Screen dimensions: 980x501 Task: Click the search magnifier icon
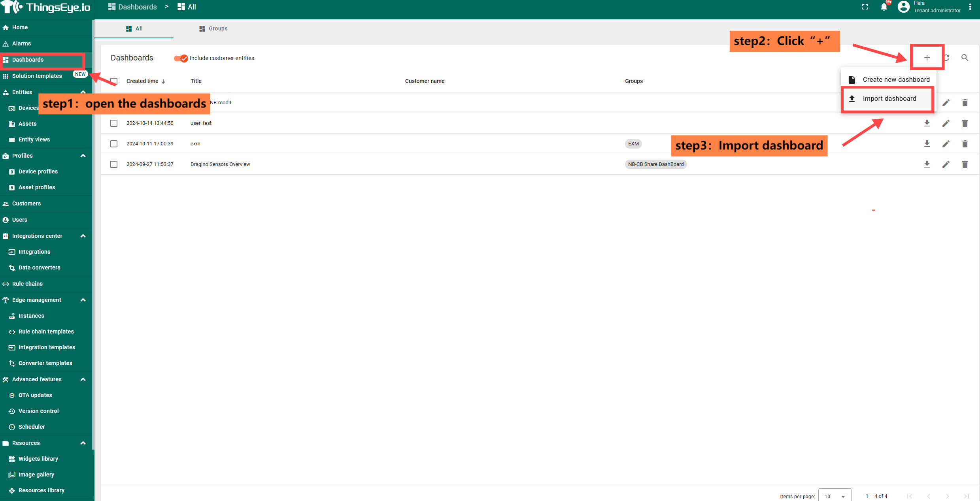point(965,58)
